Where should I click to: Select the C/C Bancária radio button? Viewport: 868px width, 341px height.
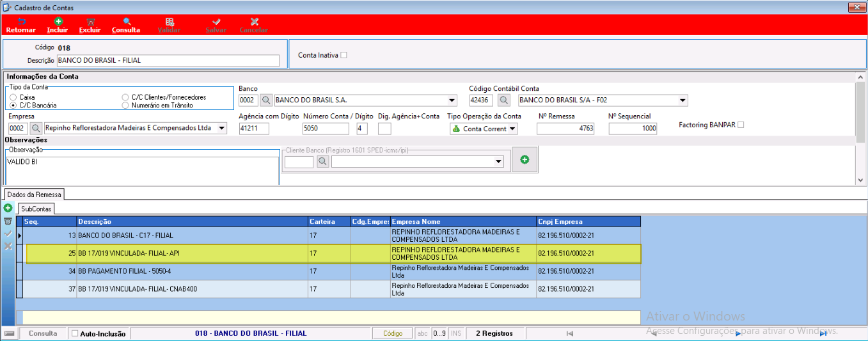[13, 105]
